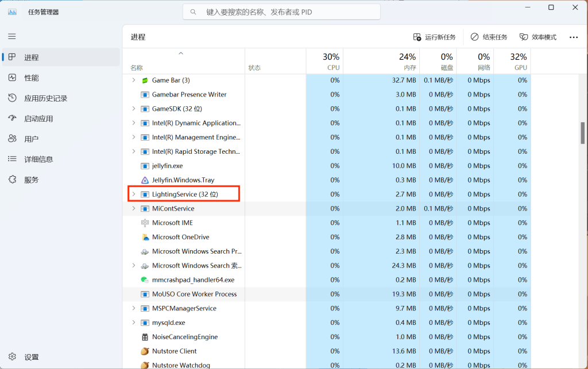
Task: Click the Gamebar Presence Writer process icon
Action: (145, 95)
